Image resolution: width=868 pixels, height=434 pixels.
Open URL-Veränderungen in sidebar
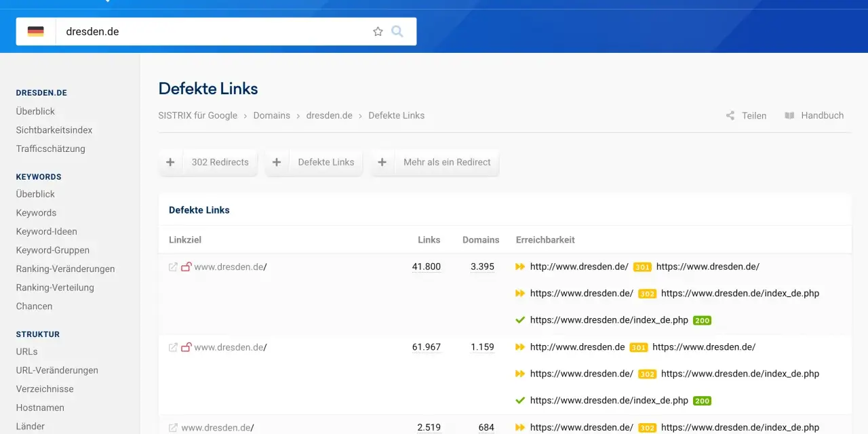click(58, 370)
